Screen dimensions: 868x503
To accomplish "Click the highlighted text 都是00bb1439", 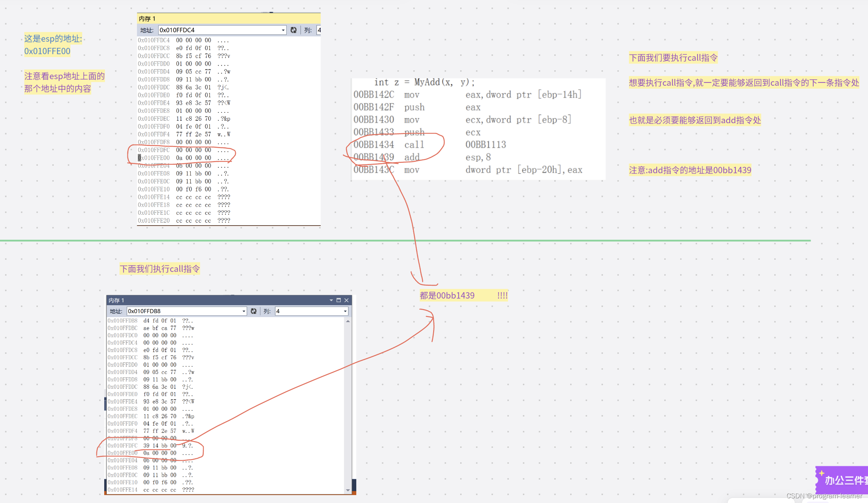I will coord(447,295).
